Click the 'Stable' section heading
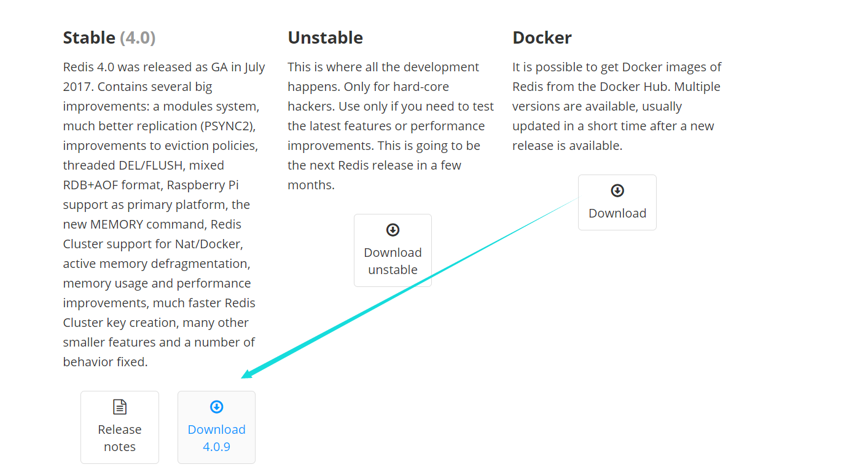The width and height of the screenshot is (868, 475). pos(89,38)
